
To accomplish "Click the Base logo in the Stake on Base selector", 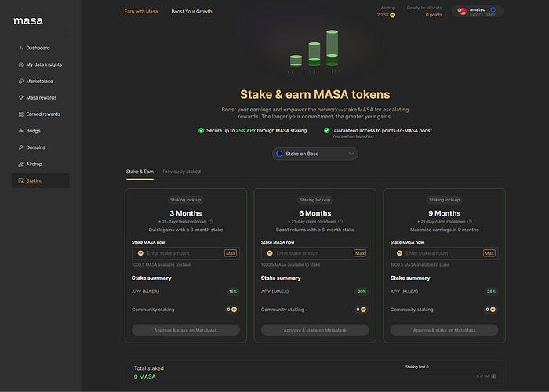I will 279,154.
